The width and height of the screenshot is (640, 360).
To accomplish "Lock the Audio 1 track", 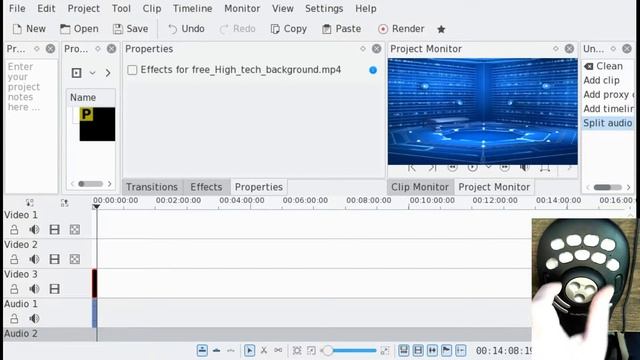I will (x=14, y=319).
